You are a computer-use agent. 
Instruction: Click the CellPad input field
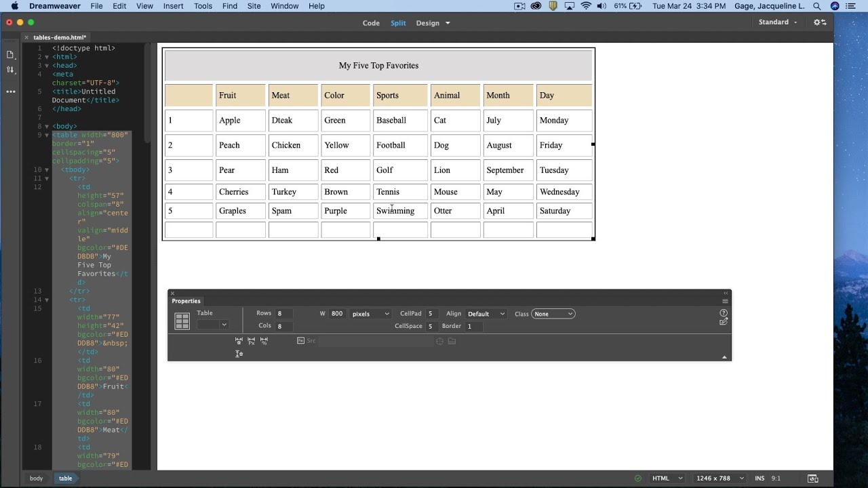432,314
